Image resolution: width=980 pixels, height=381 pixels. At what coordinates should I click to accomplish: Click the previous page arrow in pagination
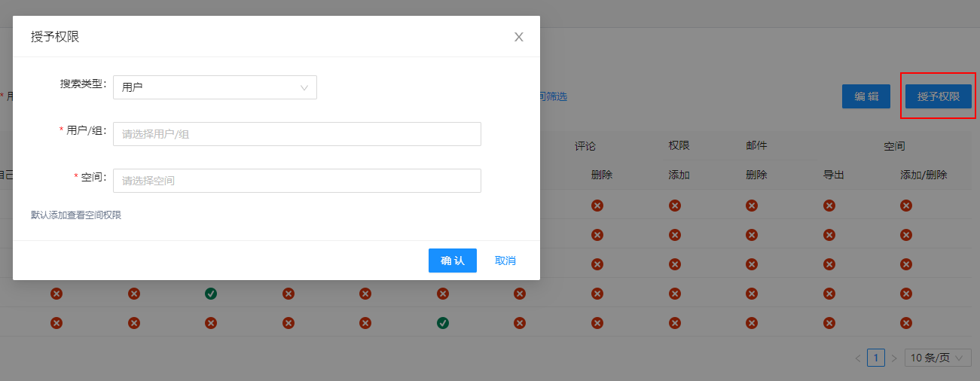[x=858, y=358]
